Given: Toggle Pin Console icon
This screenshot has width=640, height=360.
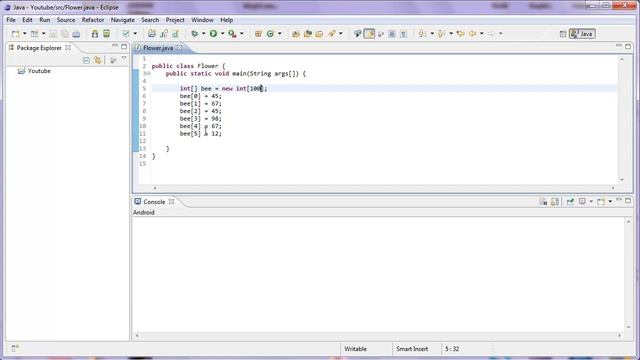Looking at the screenshot, I should pyautogui.click(x=570, y=202).
